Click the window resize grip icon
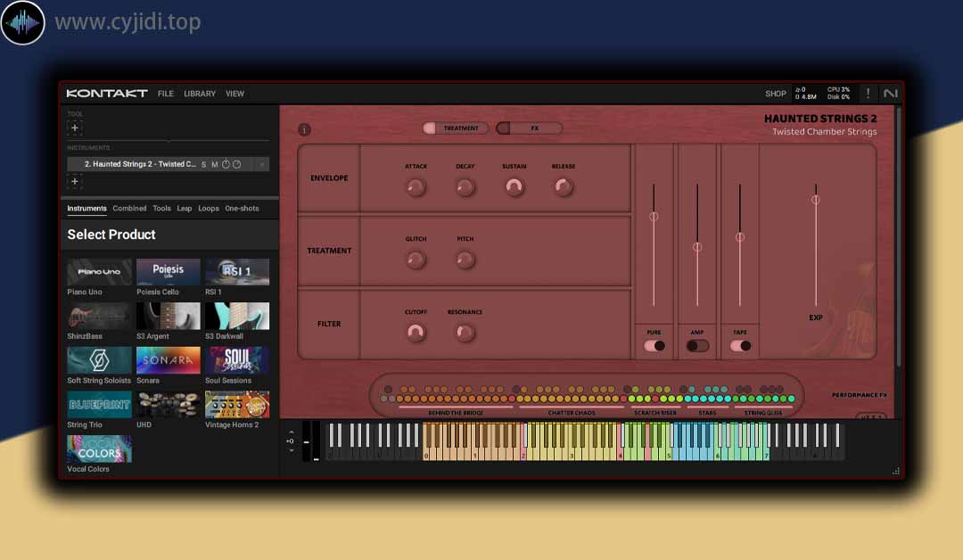Image resolution: width=963 pixels, height=560 pixels. [896, 471]
